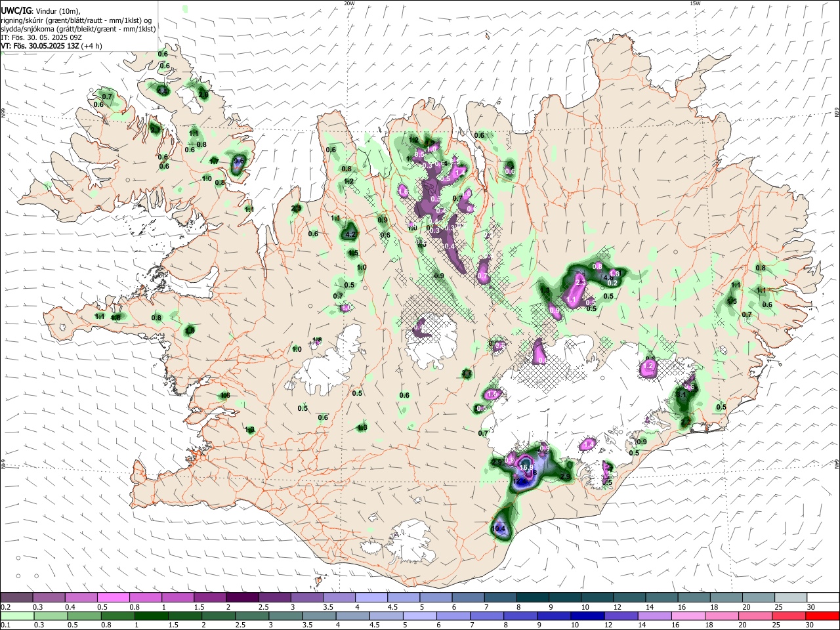Click the 1.4 value on the southern glacier

(x=587, y=445)
